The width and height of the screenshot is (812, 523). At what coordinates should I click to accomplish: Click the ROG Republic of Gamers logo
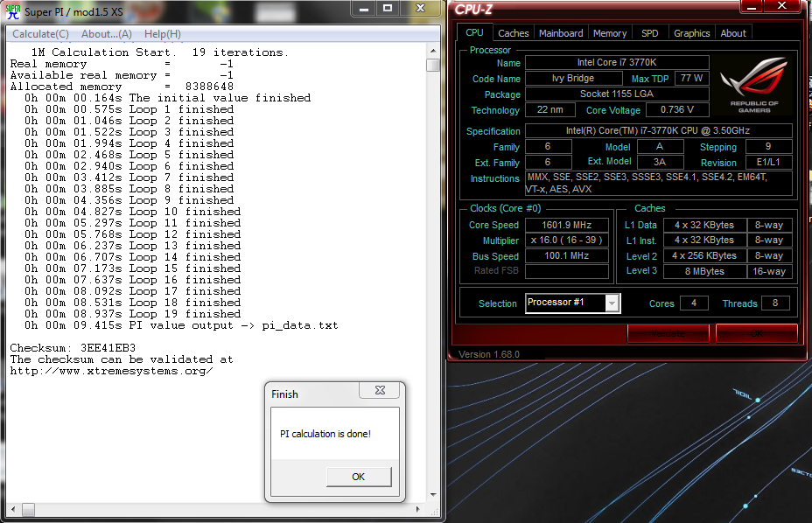pyautogui.click(x=754, y=86)
